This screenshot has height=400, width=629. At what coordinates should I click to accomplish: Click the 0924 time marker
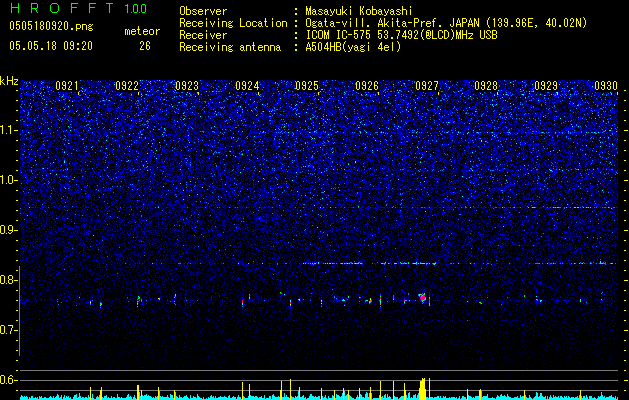[x=247, y=86]
